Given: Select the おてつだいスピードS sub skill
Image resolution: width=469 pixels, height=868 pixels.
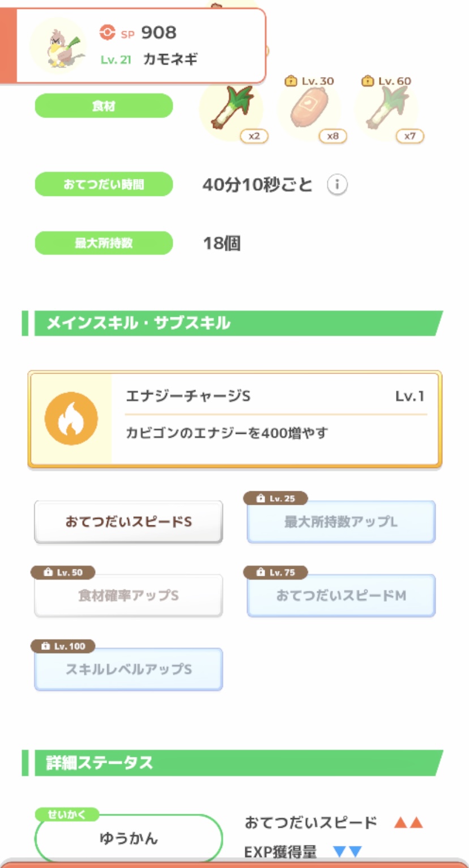Looking at the screenshot, I should point(129,521).
